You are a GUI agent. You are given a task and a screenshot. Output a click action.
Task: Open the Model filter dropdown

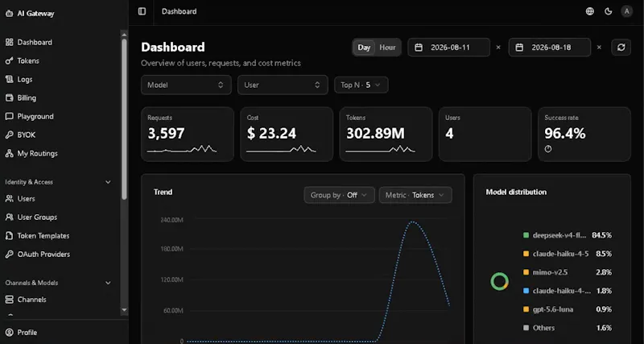click(186, 85)
